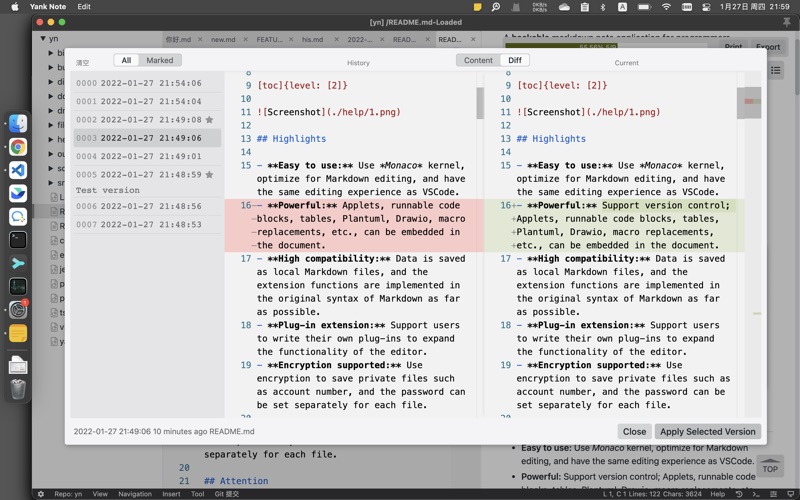
Task: Select version 0007 at 21:48:53
Action: pos(147,224)
